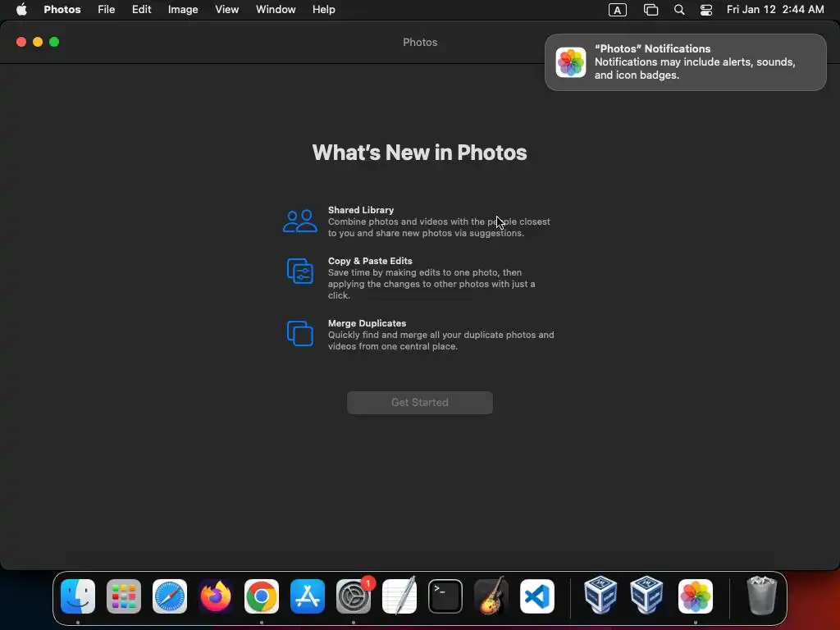Launch Google Chrome from the Dock
This screenshot has height=630, width=840.
(x=262, y=596)
